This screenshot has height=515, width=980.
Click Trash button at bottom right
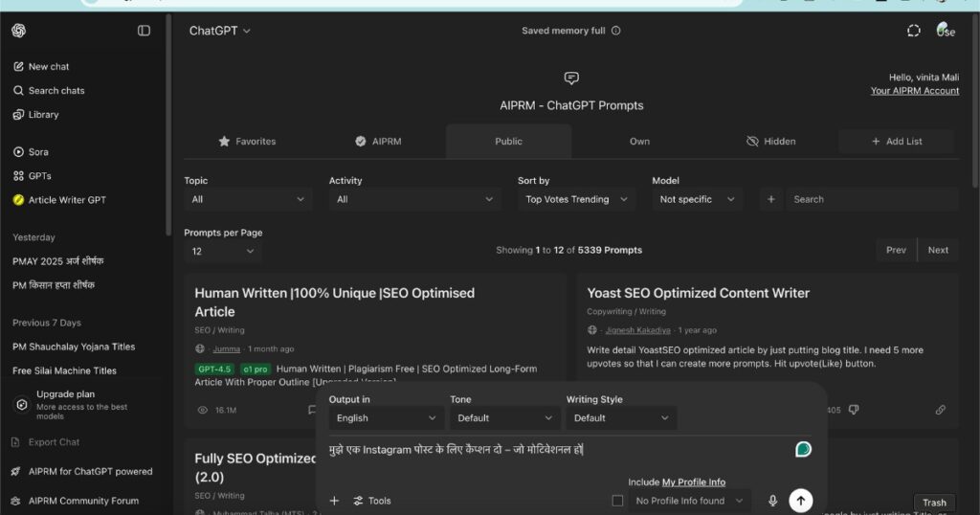click(x=934, y=504)
